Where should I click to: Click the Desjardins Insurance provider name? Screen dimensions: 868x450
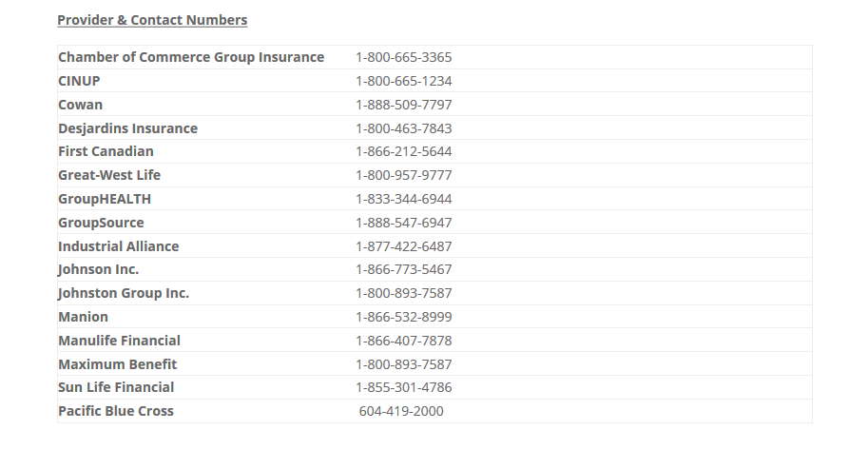click(128, 128)
